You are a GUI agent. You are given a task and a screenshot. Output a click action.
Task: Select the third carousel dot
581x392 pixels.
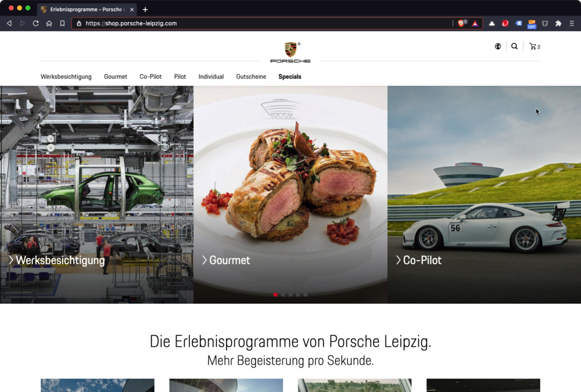click(290, 294)
